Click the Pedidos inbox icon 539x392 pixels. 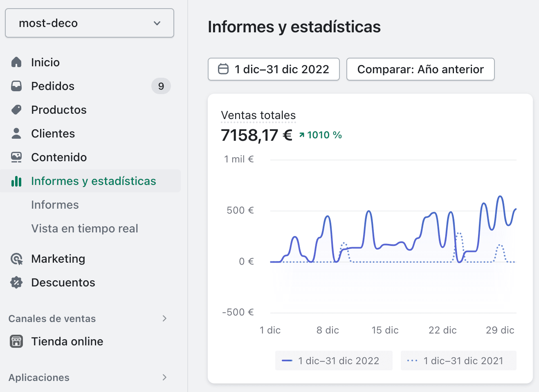coord(16,86)
